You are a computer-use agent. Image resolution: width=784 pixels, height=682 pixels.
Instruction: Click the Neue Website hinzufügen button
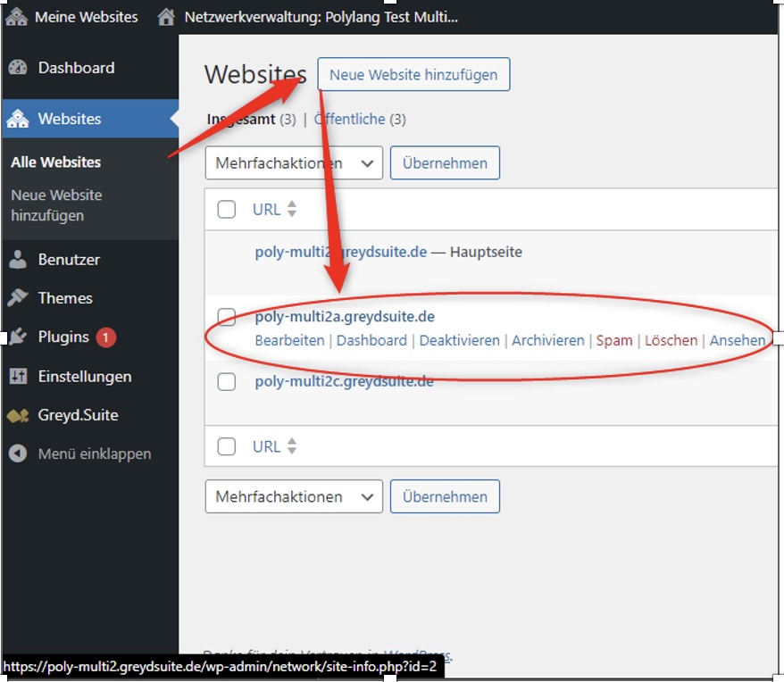point(413,75)
